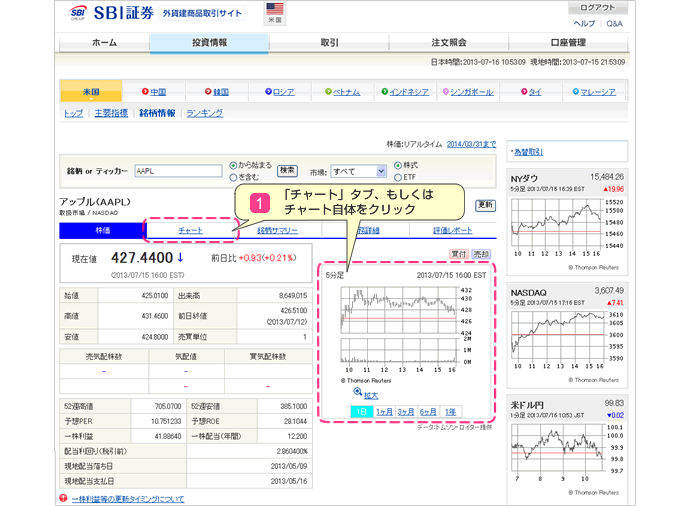The image size is (690, 506).
Task: Click the current price 427.4400
Action: 142,257
